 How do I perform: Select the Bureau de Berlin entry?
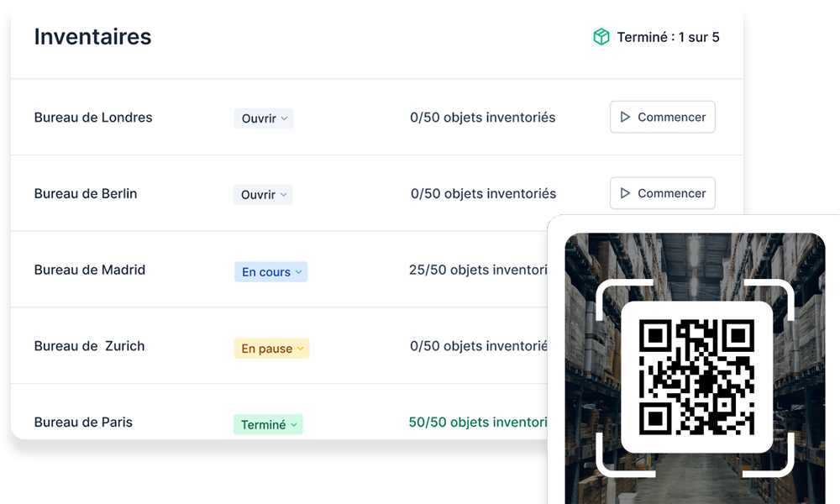click(86, 193)
